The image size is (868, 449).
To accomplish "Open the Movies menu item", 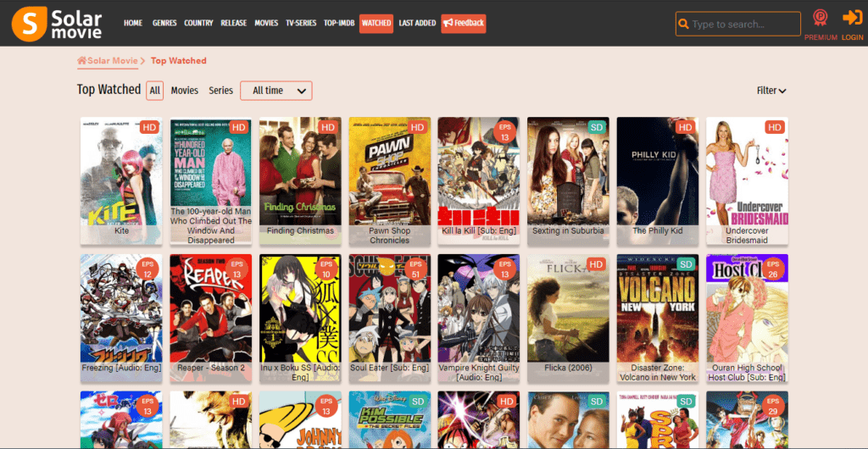I will click(266, 23).
